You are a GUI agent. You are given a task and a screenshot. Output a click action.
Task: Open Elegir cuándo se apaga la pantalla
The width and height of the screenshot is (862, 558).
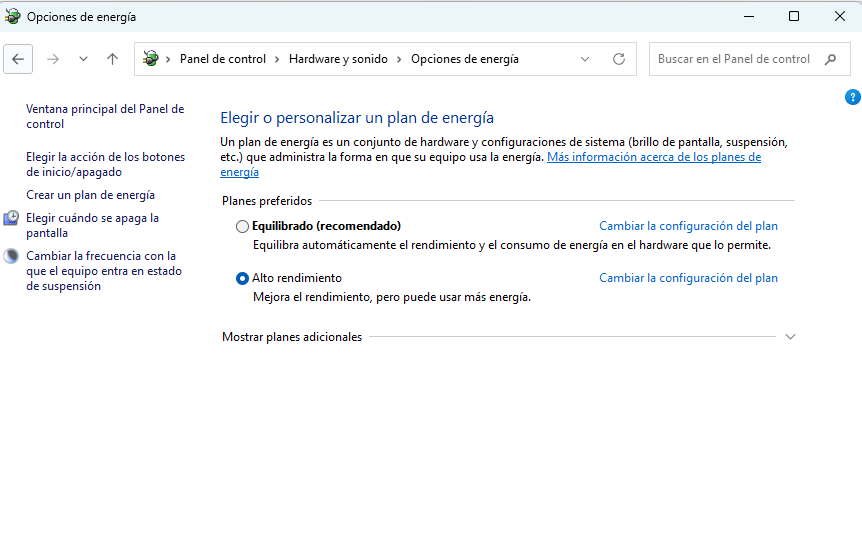coord(92,225)
